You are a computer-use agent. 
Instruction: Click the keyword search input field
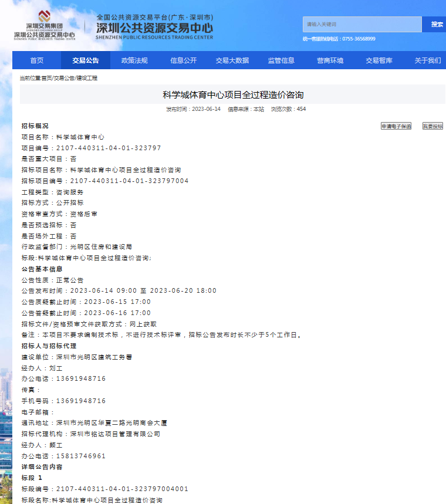click(x=361, y=25)
